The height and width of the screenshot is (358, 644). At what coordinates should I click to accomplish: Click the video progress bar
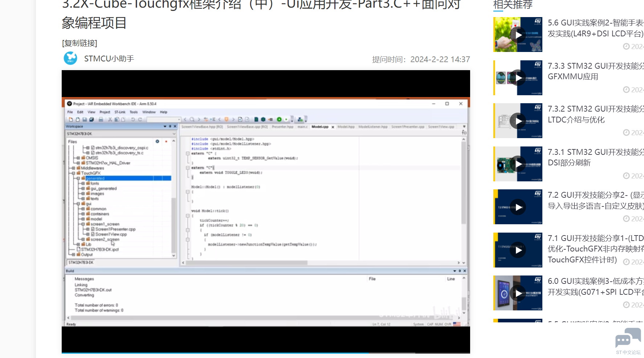[x=266, y=353]
